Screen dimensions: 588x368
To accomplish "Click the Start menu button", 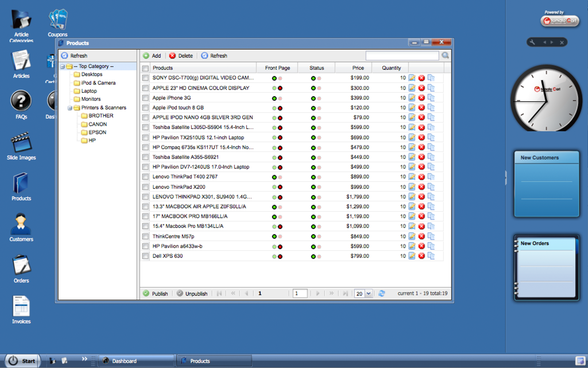I will pos(22,361).
